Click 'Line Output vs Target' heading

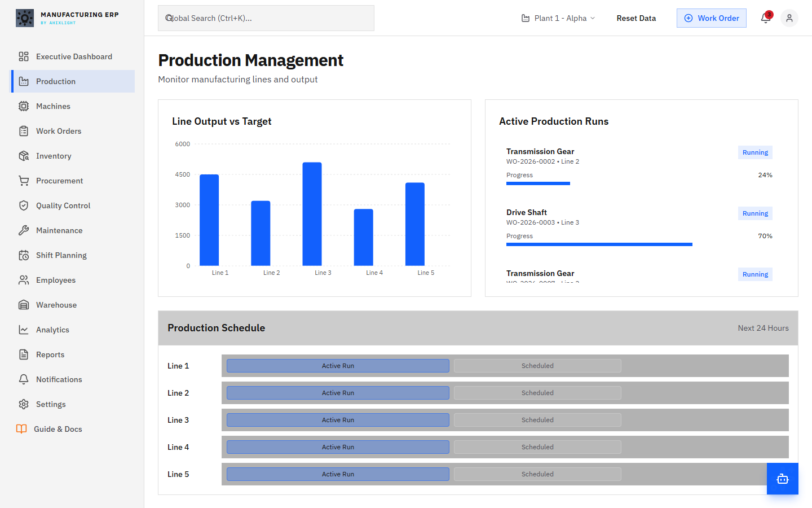point(222,121)
